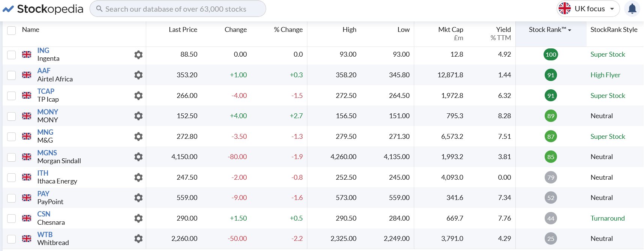Check the box for M&G row

click(12, 137)
